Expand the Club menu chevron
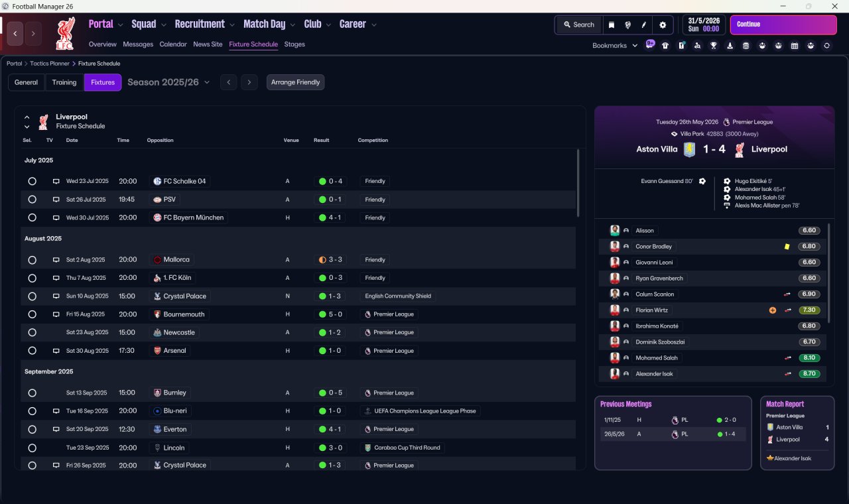The height and width of the screenshot is (504, 849). coord(328,25)
